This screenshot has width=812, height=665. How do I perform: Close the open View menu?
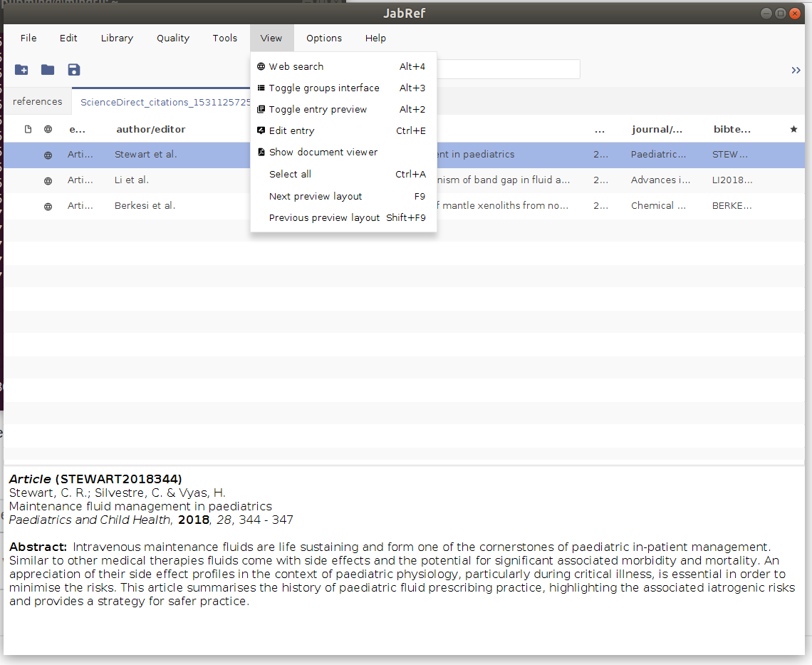click(271, 38)
